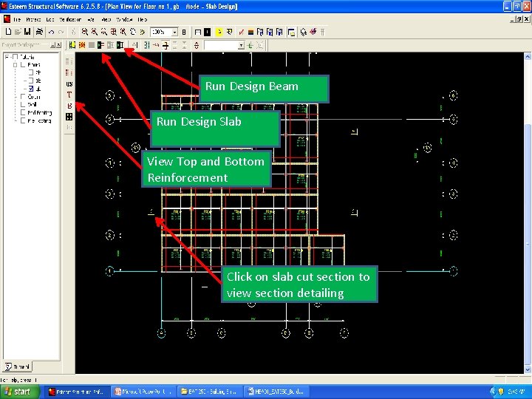
Task: Click the black four-square grid icon in side toolbar
Action: (69, 117)
